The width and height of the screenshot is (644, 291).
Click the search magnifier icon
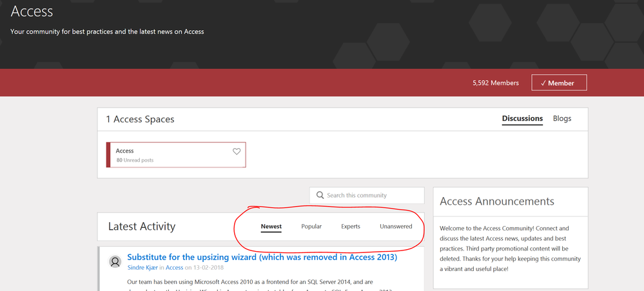pyautogui.click(x=320, y=195)
